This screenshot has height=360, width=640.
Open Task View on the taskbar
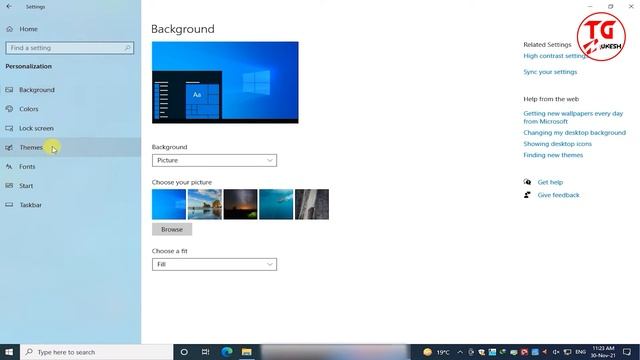click(x=205, y=352)
